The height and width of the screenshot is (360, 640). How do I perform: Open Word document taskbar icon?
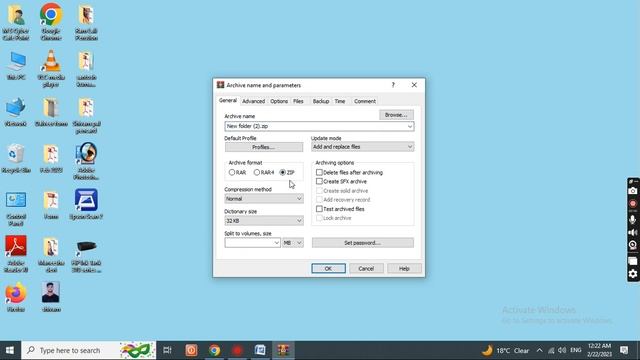[x=260, y=350]
